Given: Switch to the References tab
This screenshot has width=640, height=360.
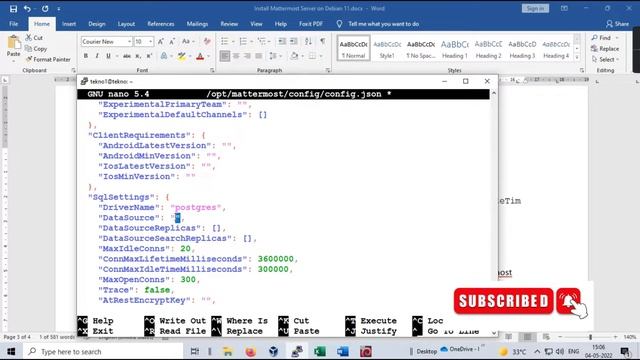Looking at the screenshot, I should (x=161, y=24).
